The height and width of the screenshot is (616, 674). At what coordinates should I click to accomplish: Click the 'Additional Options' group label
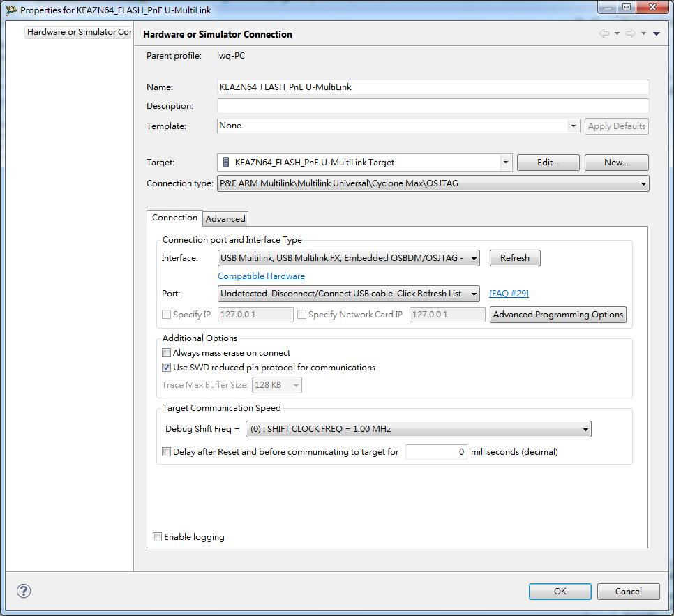pos(200,338)
